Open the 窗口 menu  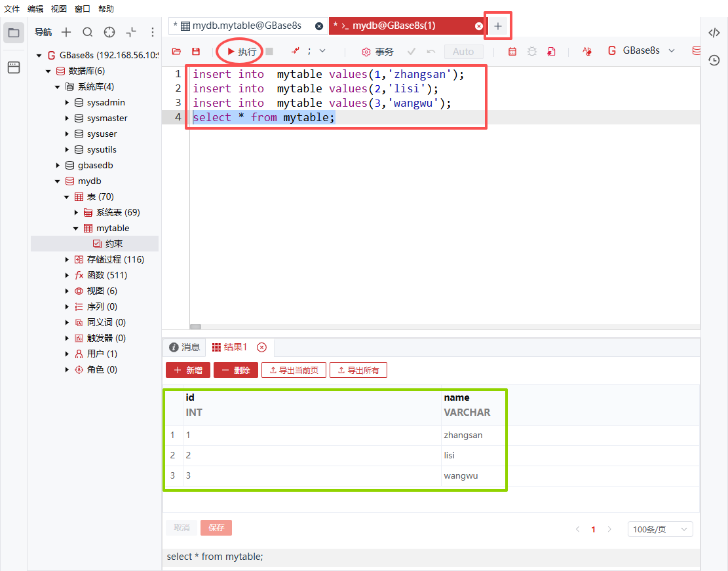(82, 9)
